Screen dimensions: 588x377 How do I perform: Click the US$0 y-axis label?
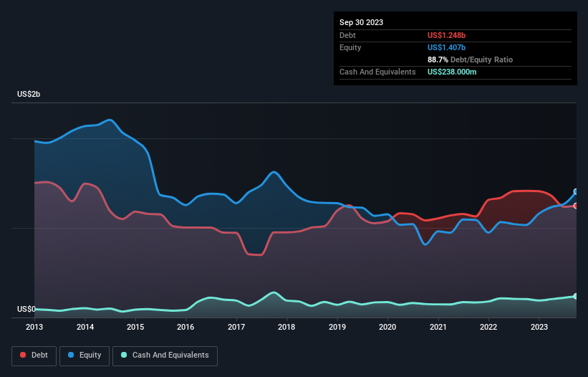[26, 309]
